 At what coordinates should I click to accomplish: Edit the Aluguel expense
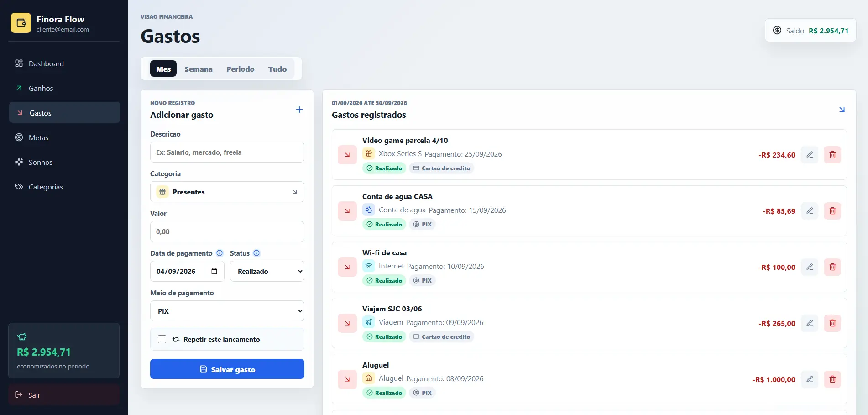click(x=810, y=379)
